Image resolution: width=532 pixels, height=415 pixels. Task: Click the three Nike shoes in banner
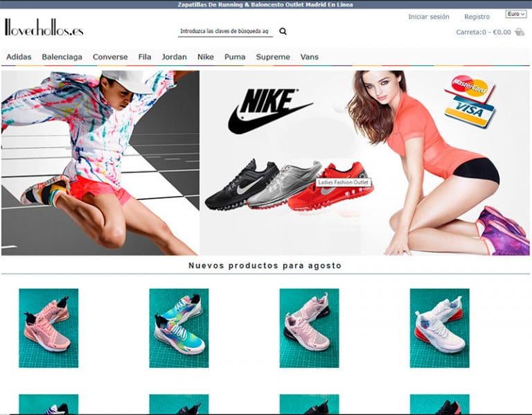288,186
